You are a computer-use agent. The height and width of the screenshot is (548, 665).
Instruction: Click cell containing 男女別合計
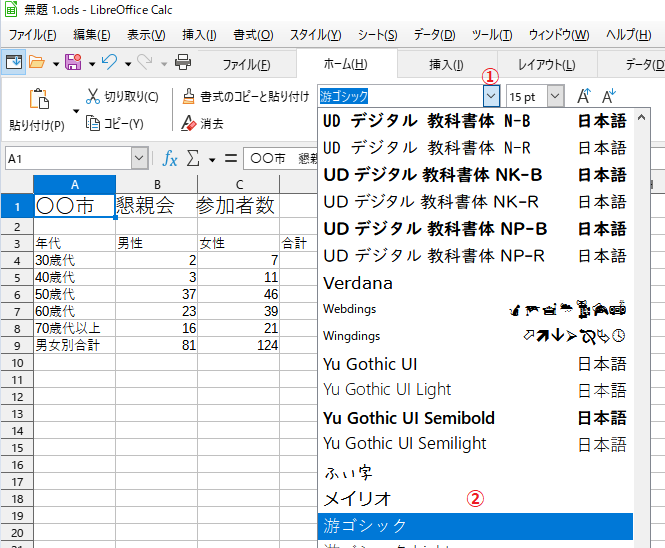74,345
